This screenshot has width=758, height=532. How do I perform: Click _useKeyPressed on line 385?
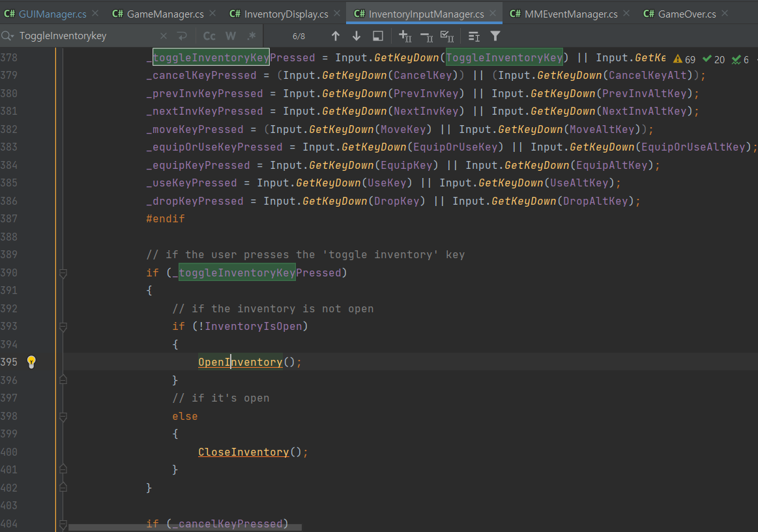[x=192, y=183]
